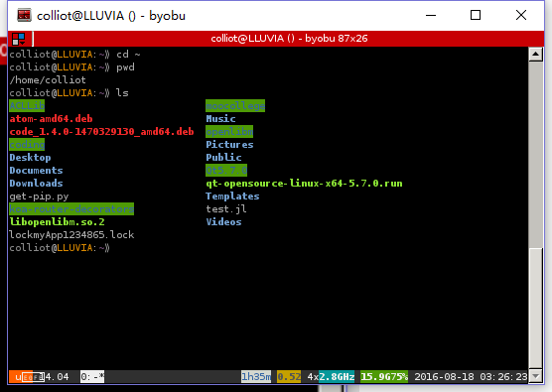Click the date 2016-08-18 in status bar
Viewport: 552px width, 392px height.
tap(444, 377)
